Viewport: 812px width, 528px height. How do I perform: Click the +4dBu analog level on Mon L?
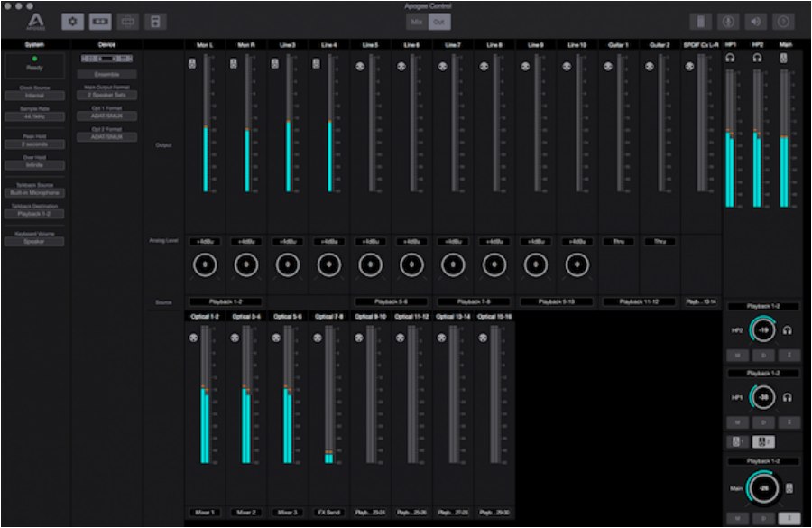[x=205, y=242]
